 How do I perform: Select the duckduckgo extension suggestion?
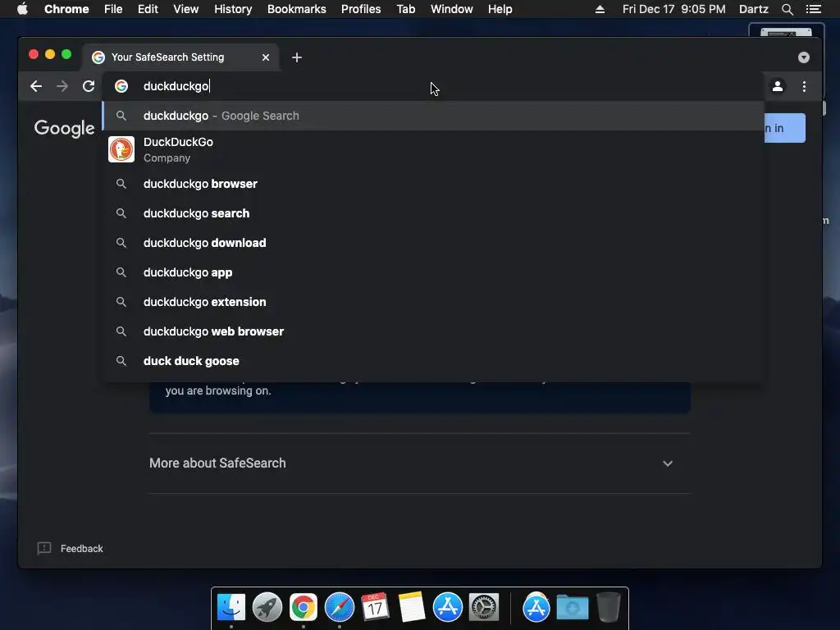click(433, 302)
